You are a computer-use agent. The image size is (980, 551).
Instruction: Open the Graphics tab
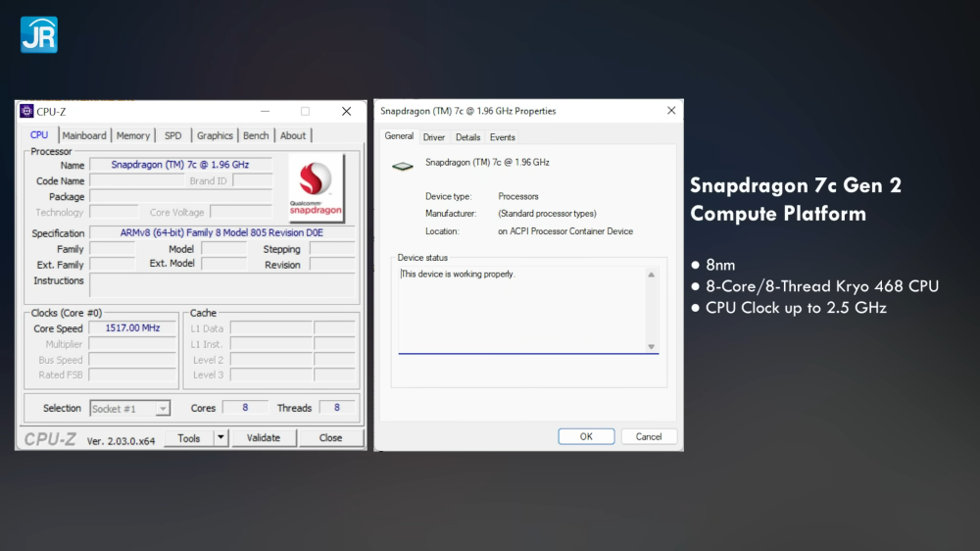point(215,135)
